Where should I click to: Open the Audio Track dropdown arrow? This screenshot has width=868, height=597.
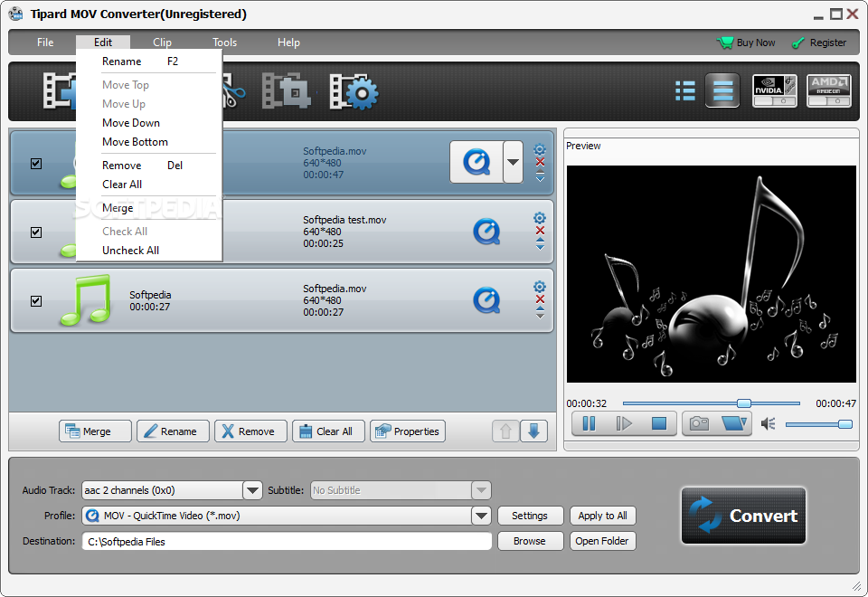(x=252, y=490)
